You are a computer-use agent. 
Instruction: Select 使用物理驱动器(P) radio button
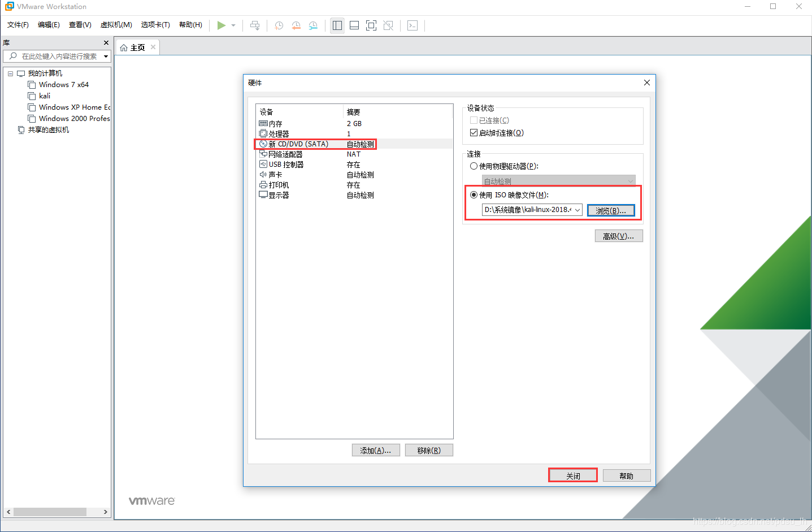[x=474, y=166]
